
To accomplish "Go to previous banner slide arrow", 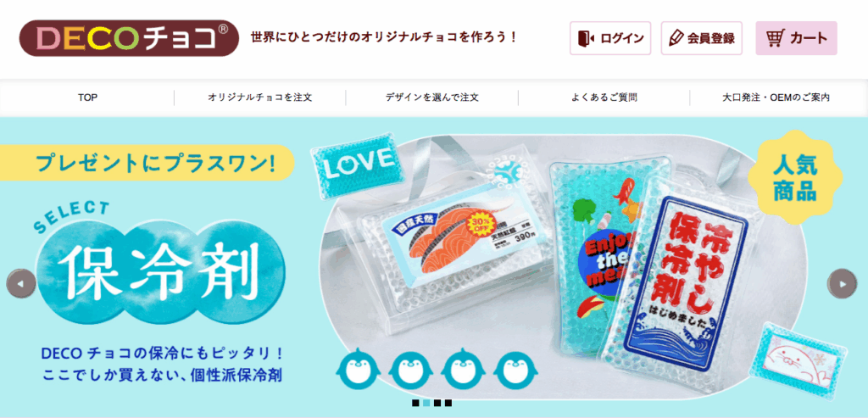I will tap(21, 283).
